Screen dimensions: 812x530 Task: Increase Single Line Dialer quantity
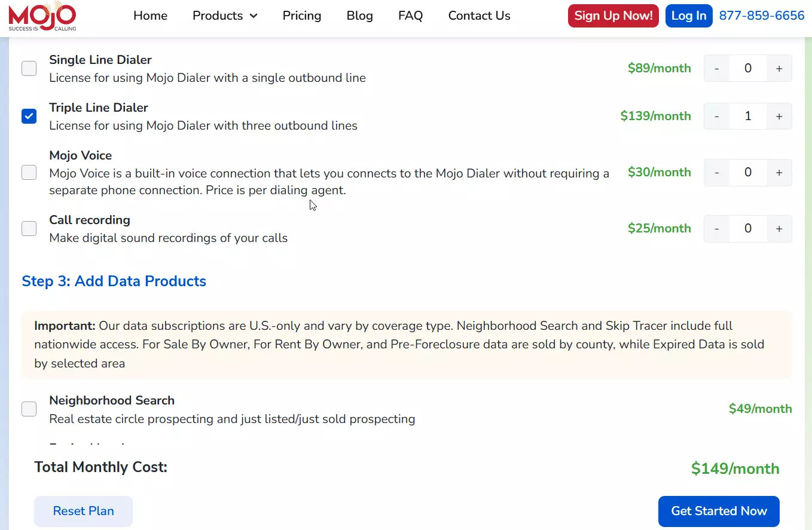(779, 69)
